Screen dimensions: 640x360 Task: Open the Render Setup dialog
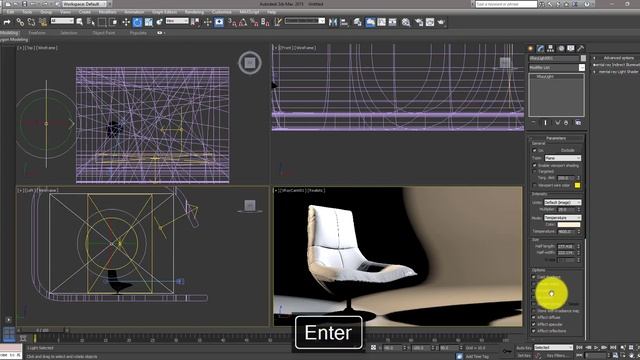pos(419,22)
